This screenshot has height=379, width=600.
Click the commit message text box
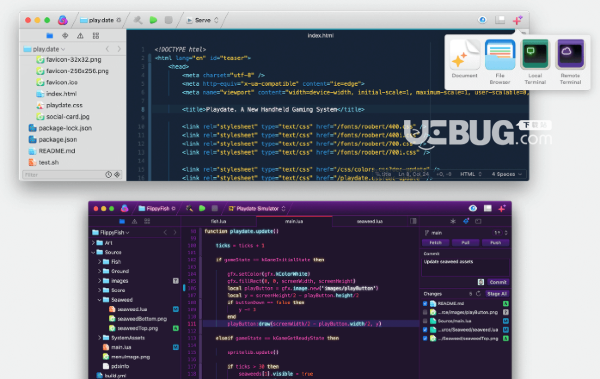(x=465, y=267)
